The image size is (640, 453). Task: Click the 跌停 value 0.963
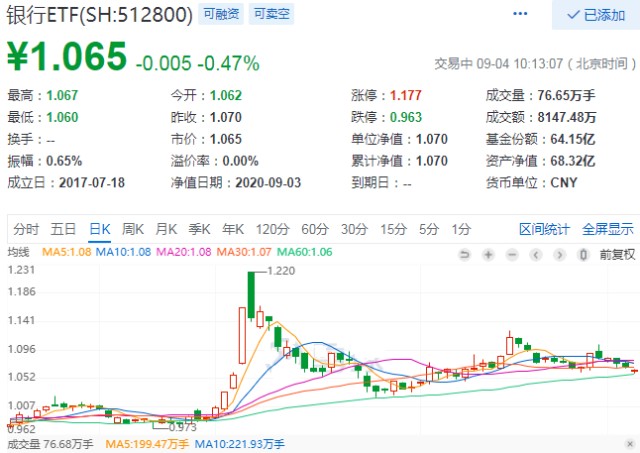[405, 118]
